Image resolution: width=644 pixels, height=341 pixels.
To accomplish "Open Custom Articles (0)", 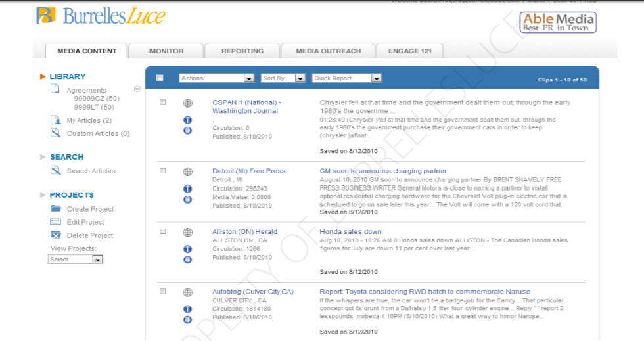I will point(98,133).
